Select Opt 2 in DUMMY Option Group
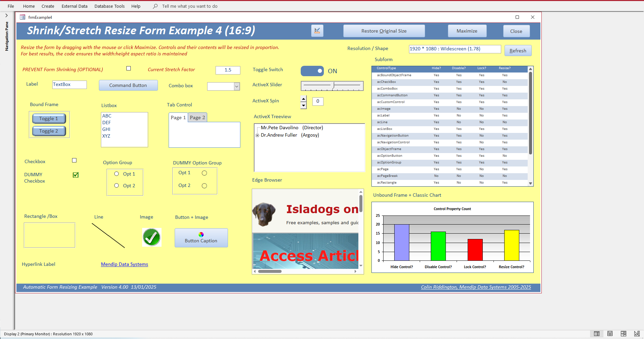Viewport: 644px width, 339px height. [204, 186]
